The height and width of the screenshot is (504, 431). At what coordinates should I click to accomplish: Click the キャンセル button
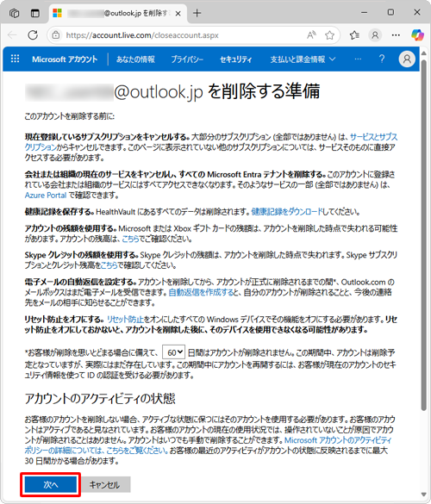click(104, 485)
